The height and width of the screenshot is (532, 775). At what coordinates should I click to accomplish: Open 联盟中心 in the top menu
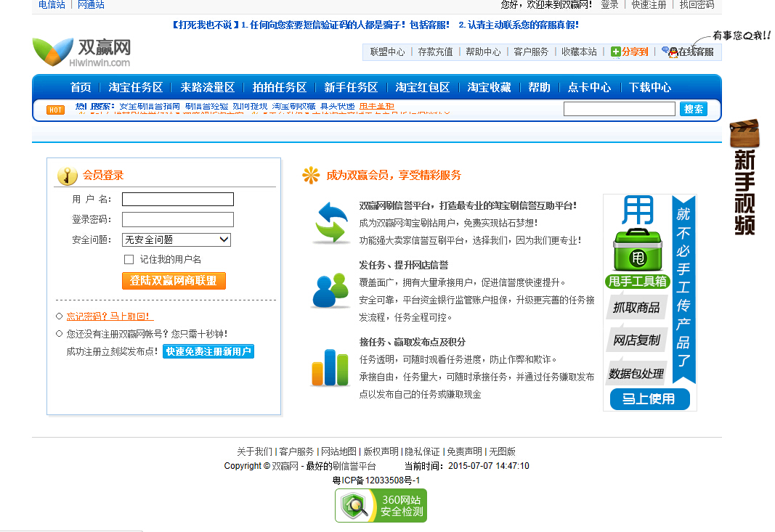point(388,52)
